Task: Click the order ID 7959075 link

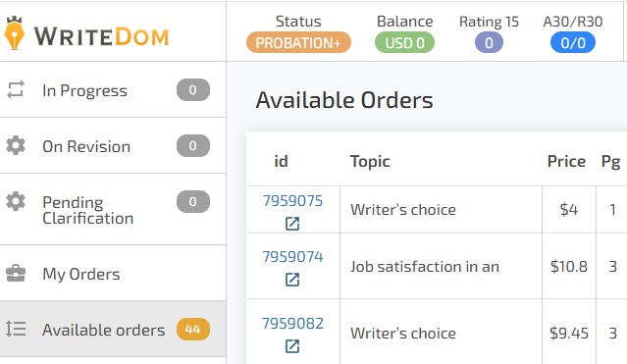Action: point(292,200)
